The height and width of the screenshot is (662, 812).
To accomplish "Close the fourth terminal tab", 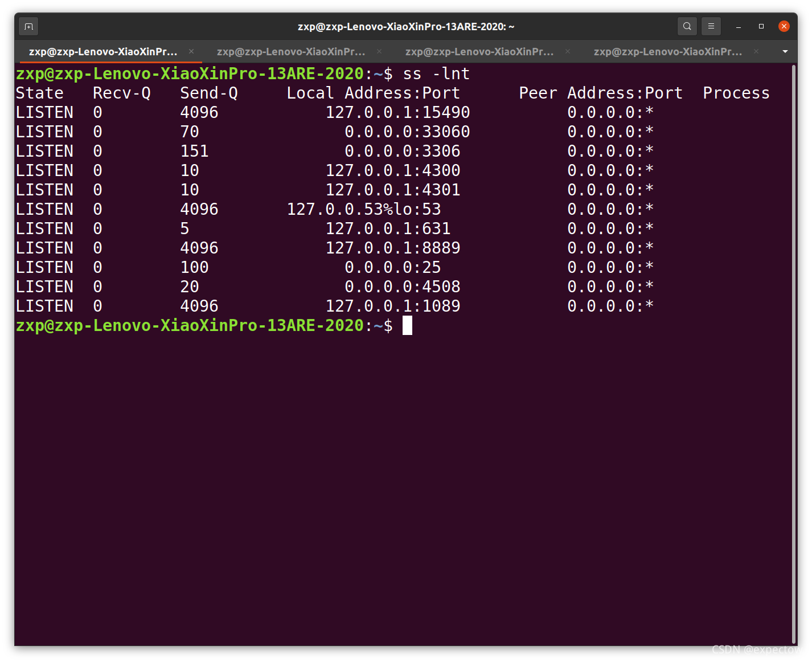I will click(756, 51).
